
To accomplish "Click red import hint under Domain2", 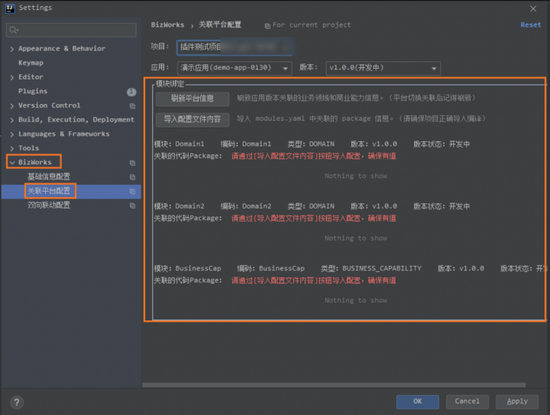I will [314, 219].
